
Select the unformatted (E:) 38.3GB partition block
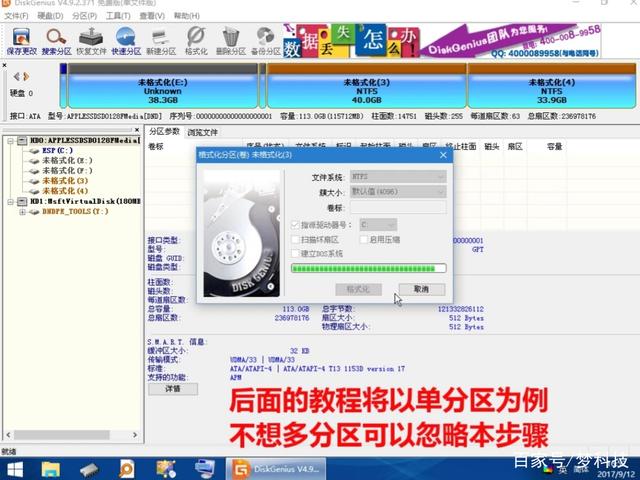[x=162, y=86]
